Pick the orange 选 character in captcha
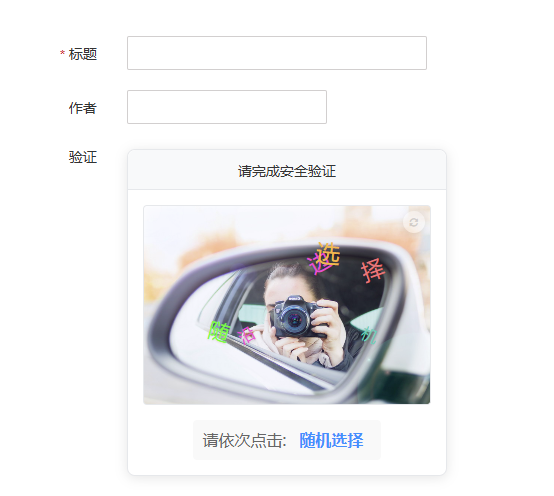 pos(329,255)
